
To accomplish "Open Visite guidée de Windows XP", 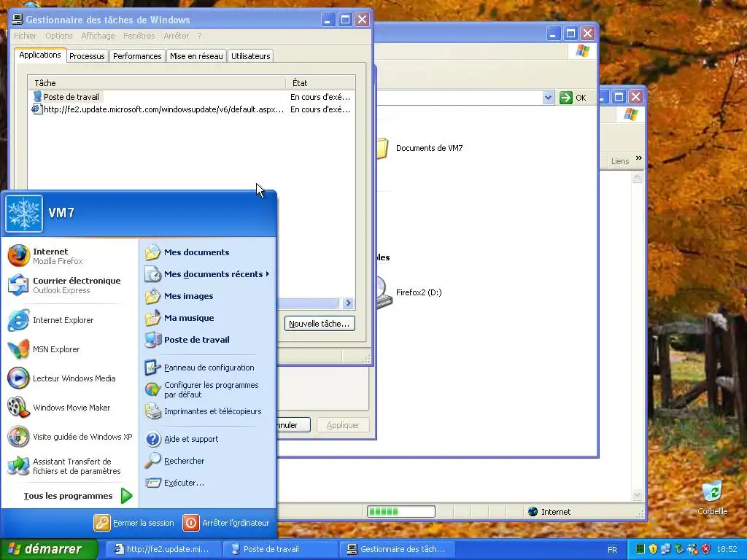I will [69, 436].
